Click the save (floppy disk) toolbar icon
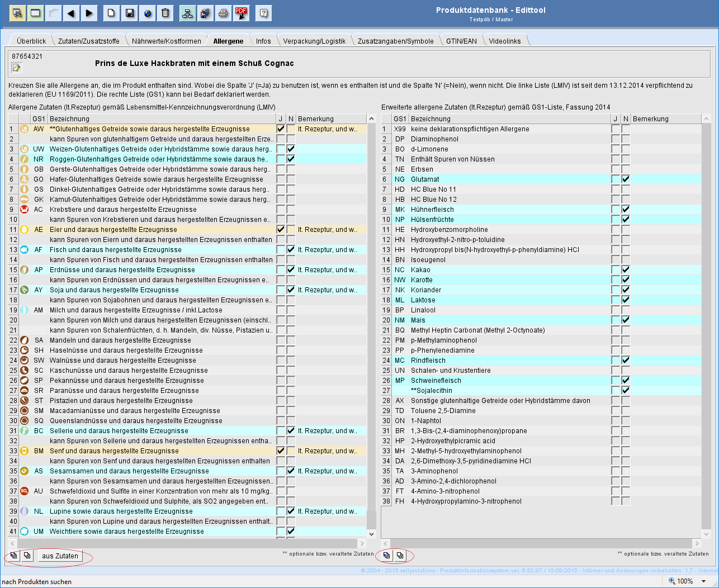Image resolution: width=719 pixels, height=588 pixels. tap(129, 13)
